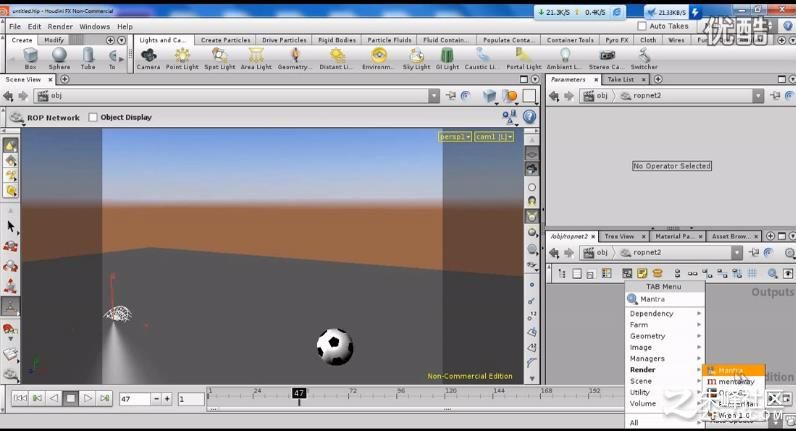Open the network editor path dropdown arrow

(737, 252)
